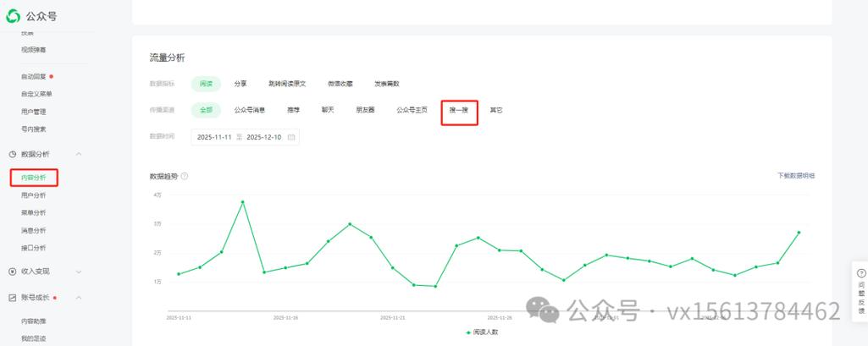Open 我的足迹 under 账号成长
The width and height of the screenshot is (868, 346).
click(x=34, y=338)
